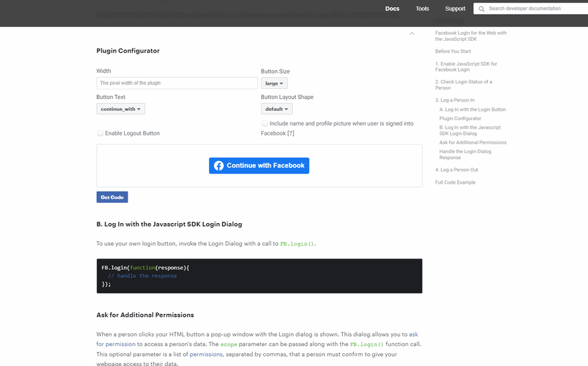Jump to A. Log In with Login Button
The image size is (588, 366).
472,110
